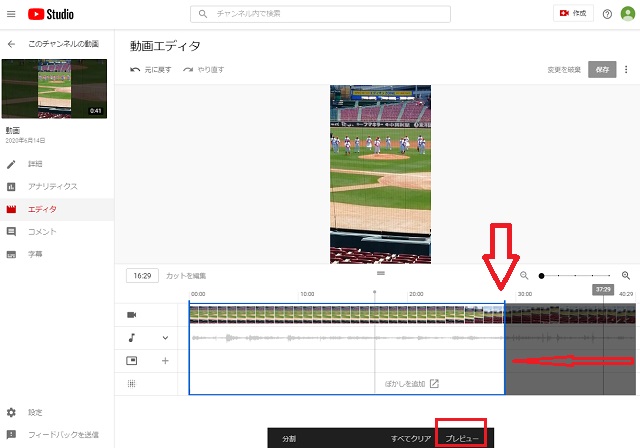Click the left blue trim handle
The width and height of the screenshot is (640, 448).
189,349
